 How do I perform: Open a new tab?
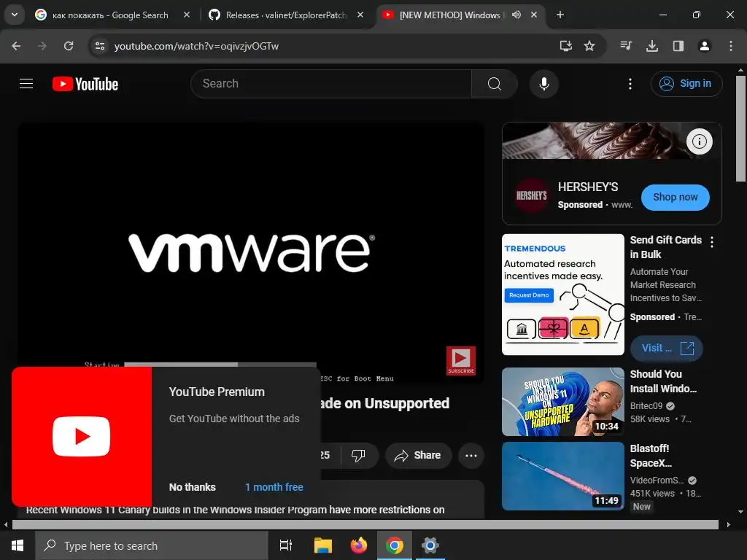pos(560,15)
